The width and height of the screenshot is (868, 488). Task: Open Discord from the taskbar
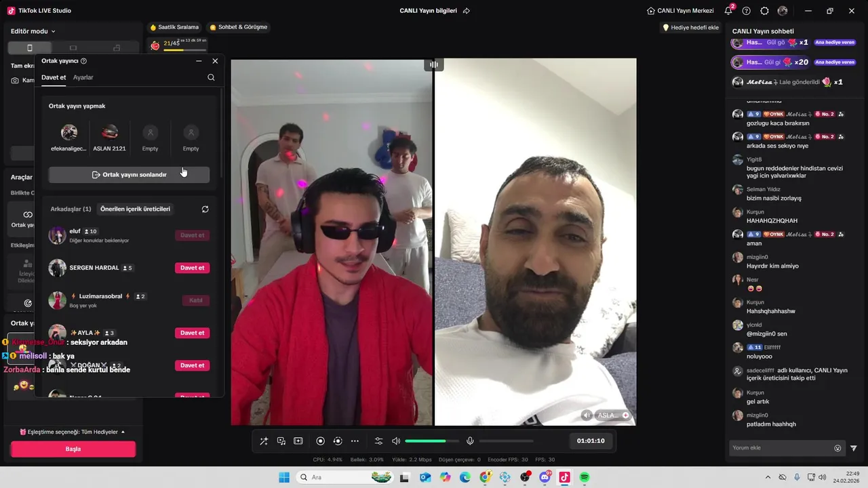[x=545, y=477]
